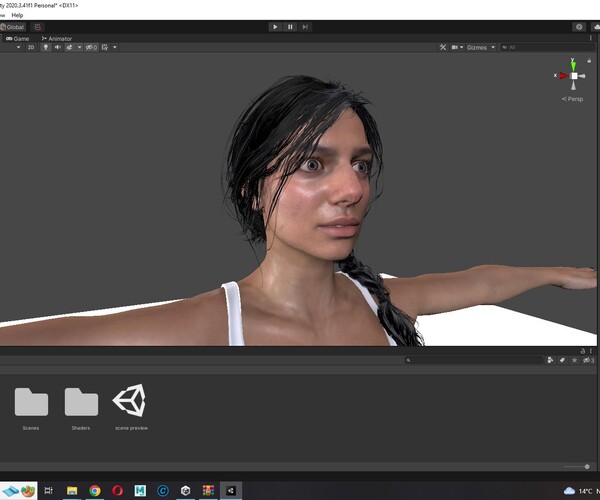Screen dimensions: 600x500
Task: Open the blue C app on taskbar
Action: (163, 490)
